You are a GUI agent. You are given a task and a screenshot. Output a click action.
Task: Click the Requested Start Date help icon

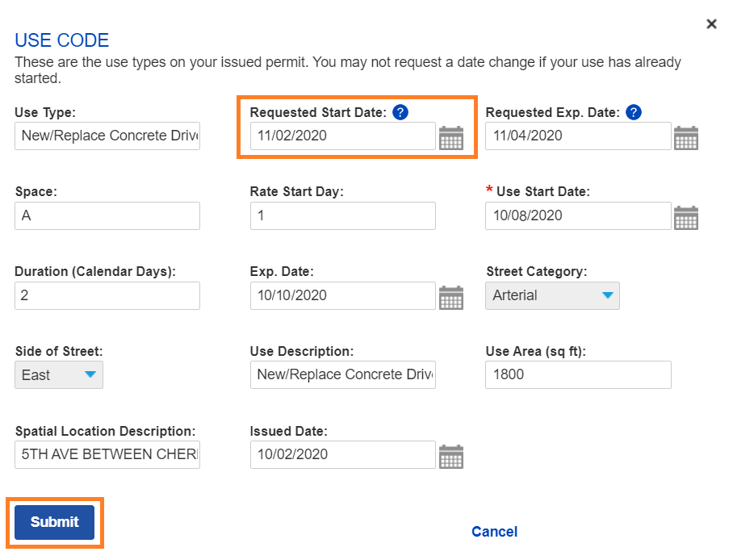(400, 112)
